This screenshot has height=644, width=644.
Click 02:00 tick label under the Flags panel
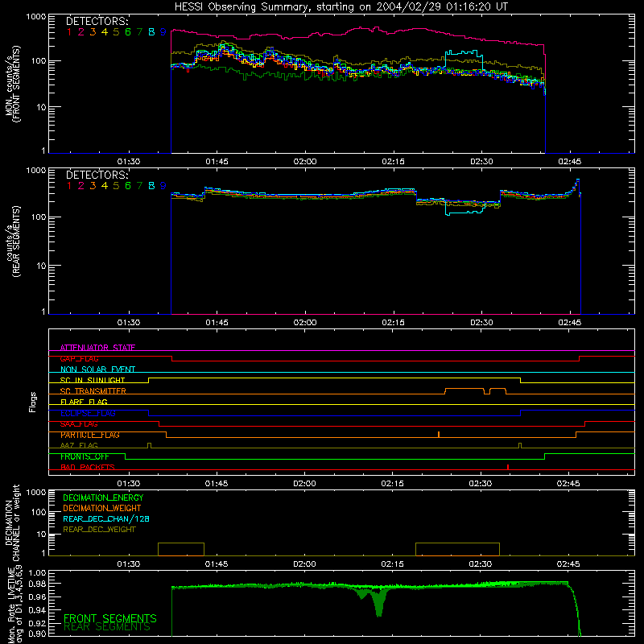pos(304,484)
